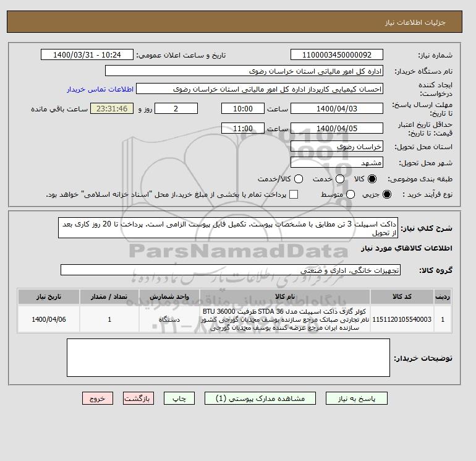
Task: Click the تاریخ نیاز column header
Action: pyautogui.click(x=49, y=296)
